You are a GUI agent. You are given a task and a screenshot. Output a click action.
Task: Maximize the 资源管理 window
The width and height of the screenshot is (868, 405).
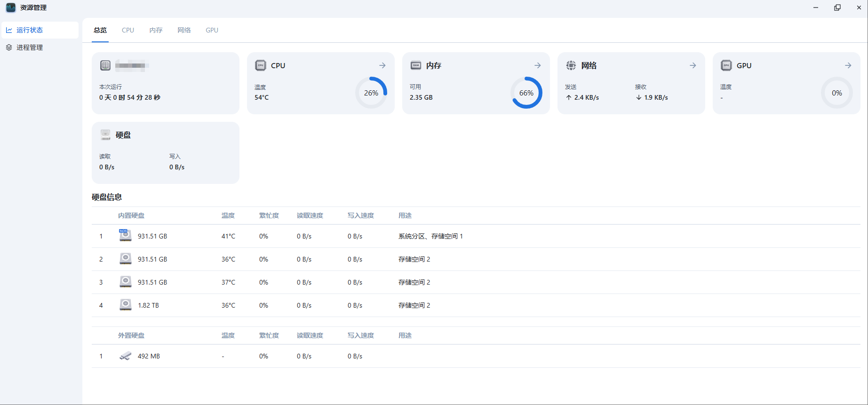click(837, 8)
